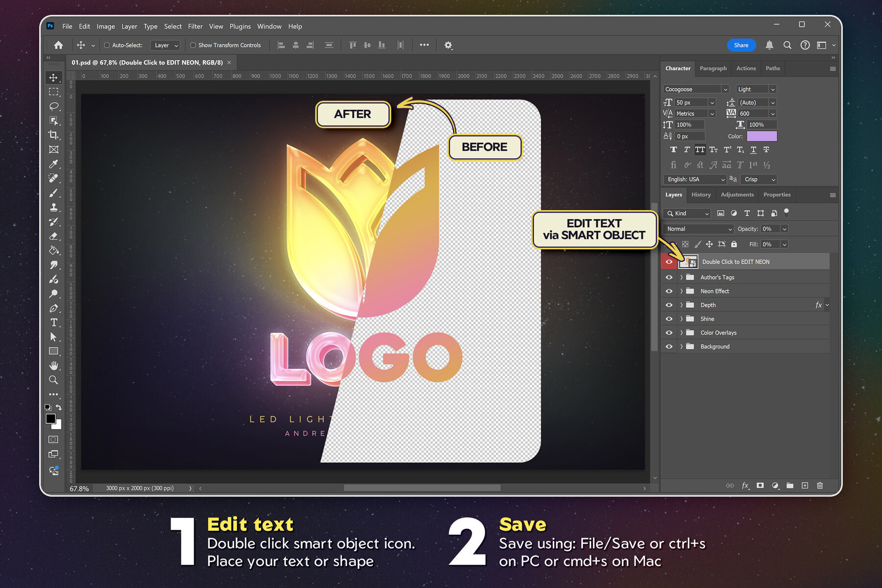Click the Add layer style fx icon

tap(745, 486)
